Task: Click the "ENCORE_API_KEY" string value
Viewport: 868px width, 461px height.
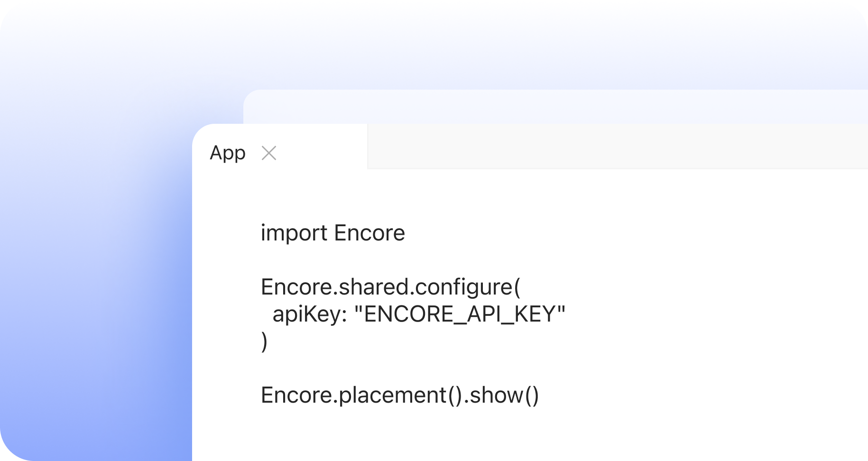Action: pos(460,314)
